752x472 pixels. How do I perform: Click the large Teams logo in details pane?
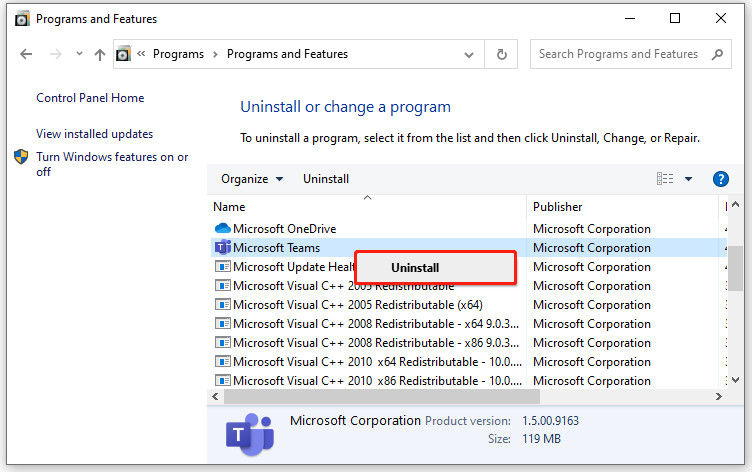click(249, 435)
